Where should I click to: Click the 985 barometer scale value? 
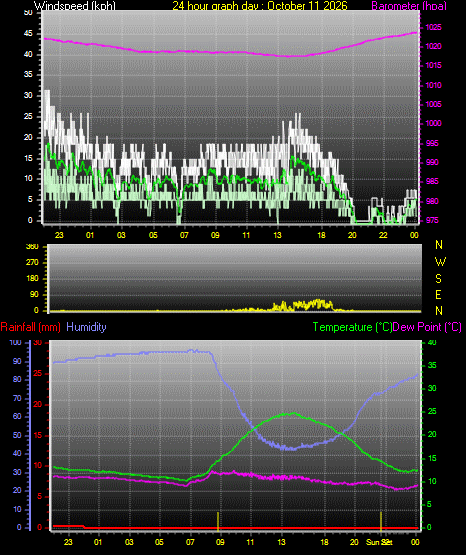pyautogui.click(x=432, y=182)
